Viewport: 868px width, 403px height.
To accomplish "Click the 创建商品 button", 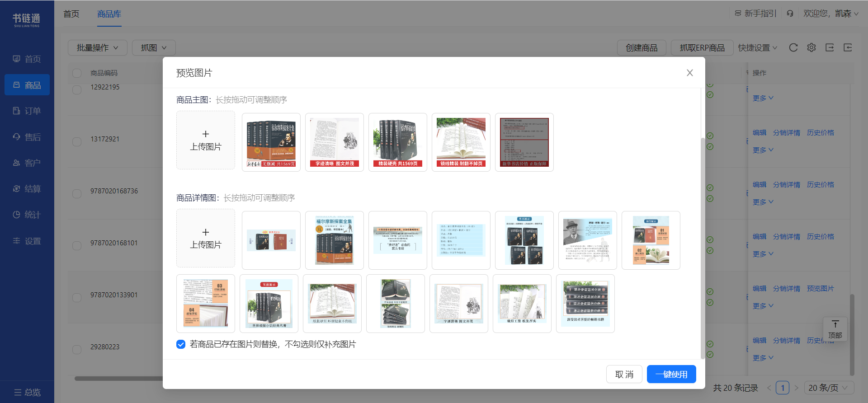I will coord(642,47).
